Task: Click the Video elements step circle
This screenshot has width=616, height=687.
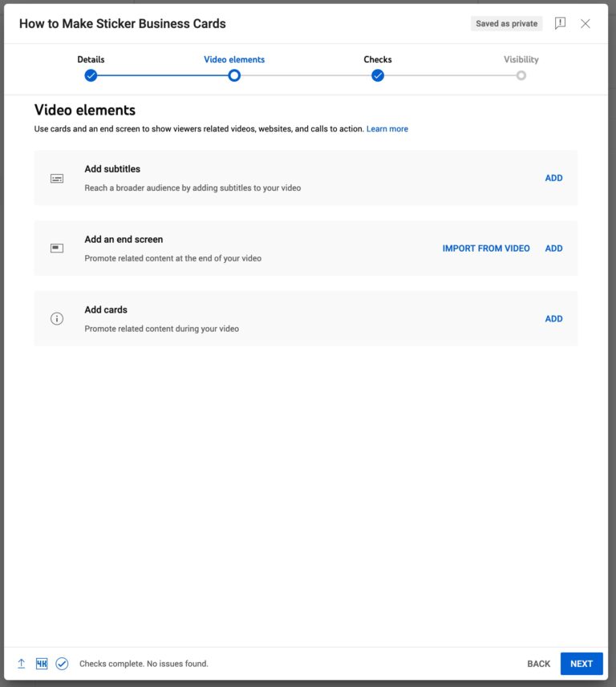Action: coord(234,75)
